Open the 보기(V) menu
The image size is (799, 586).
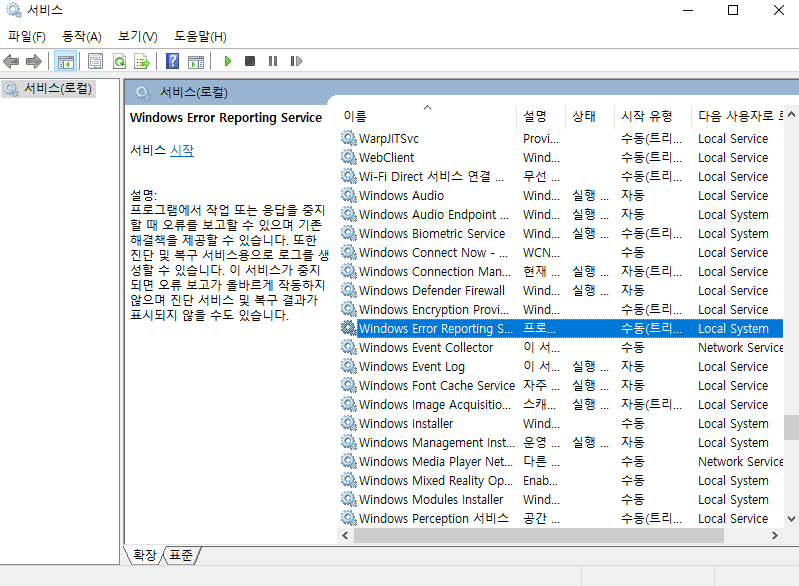point(138,36)
